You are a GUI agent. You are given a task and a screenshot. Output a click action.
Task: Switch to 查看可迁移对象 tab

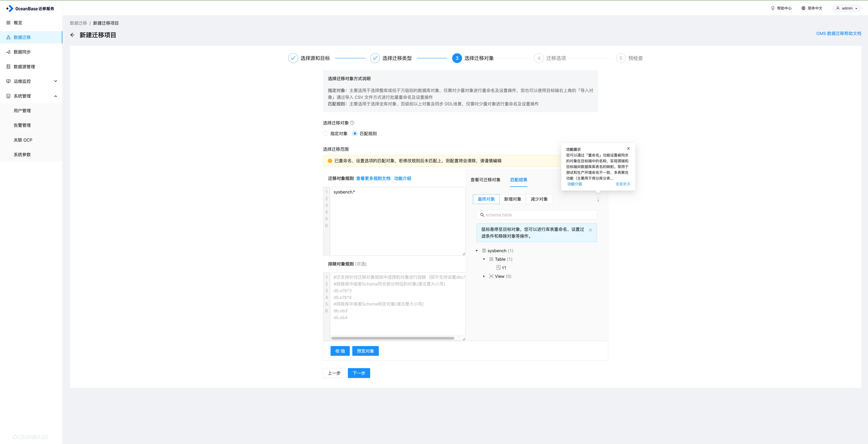click(x=485, y=180)
